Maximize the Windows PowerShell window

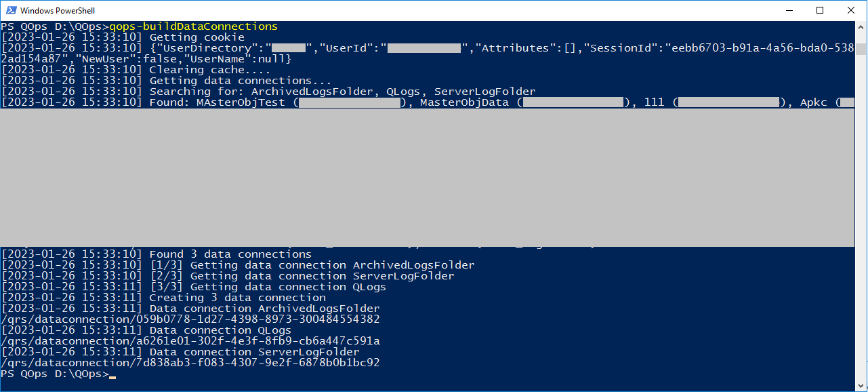[x=820, y=10]
